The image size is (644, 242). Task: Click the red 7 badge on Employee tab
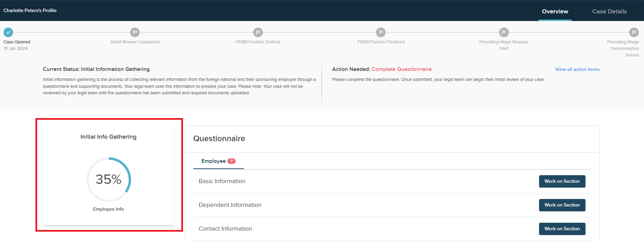pos(232,161)
